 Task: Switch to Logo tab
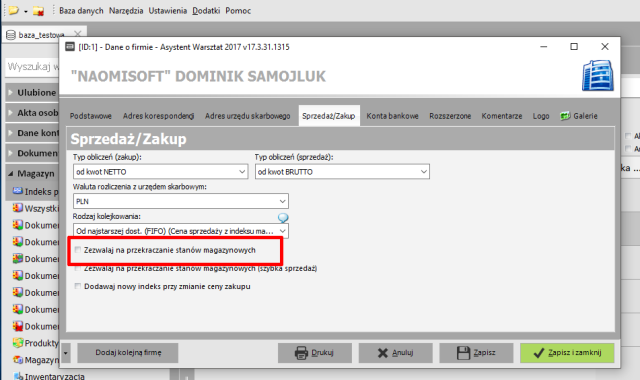pos(541,116)
